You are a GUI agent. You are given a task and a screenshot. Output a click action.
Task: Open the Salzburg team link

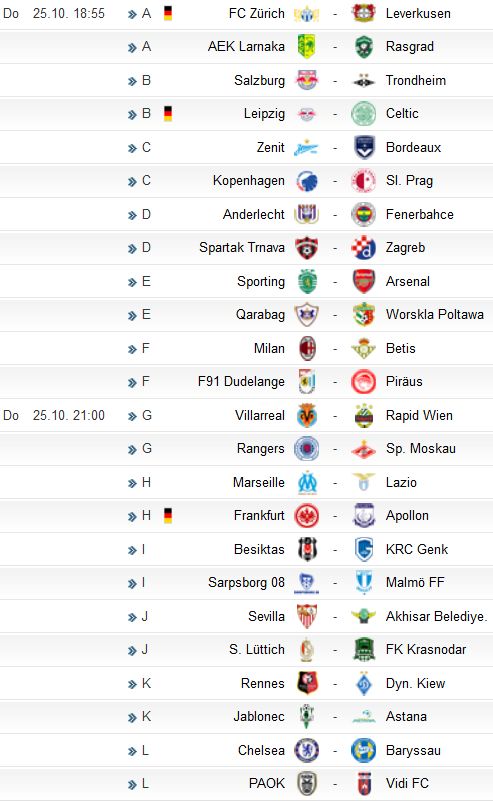(x=260, y=80)
